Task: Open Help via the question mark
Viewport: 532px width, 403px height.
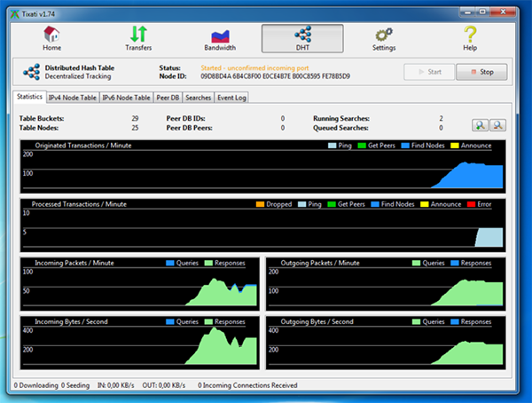Action: pyautogui.click(x=470, y=38)
